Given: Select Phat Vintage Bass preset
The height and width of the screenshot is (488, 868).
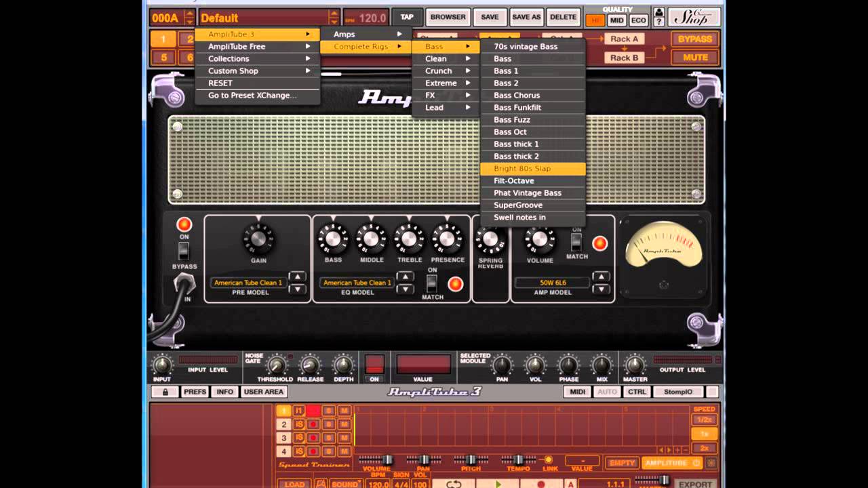Looking at the screenshot, I should point(532,192).
